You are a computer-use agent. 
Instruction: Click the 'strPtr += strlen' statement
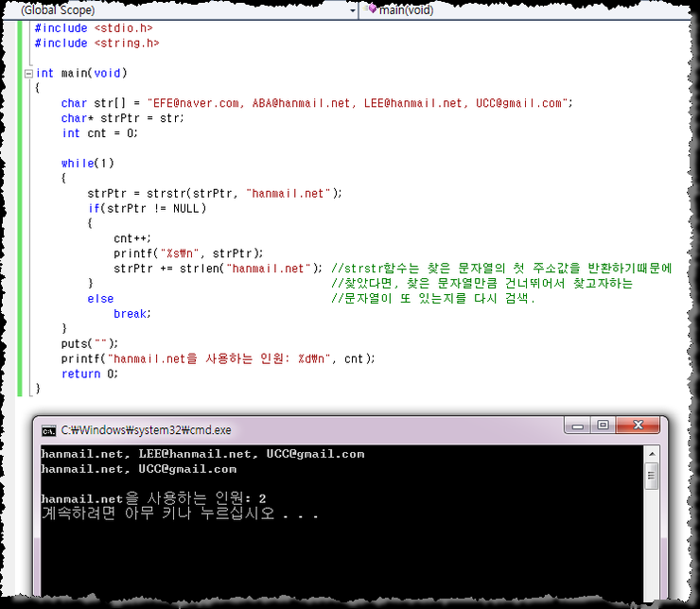tap(218, 269)
